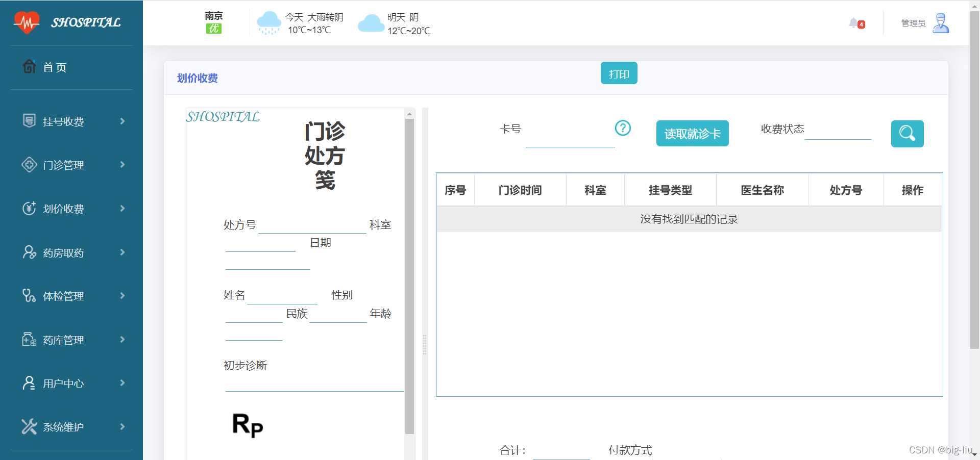980x460 pixels.
Task: Click the 打印 print button
Action: coord(619,73)
